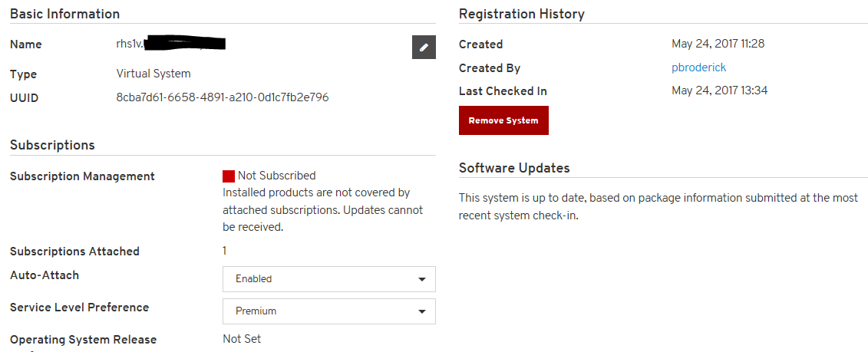Viewport: 868px width, 352px height.
Task: Click the Not Set operating system release value
Action: [243, 339]
